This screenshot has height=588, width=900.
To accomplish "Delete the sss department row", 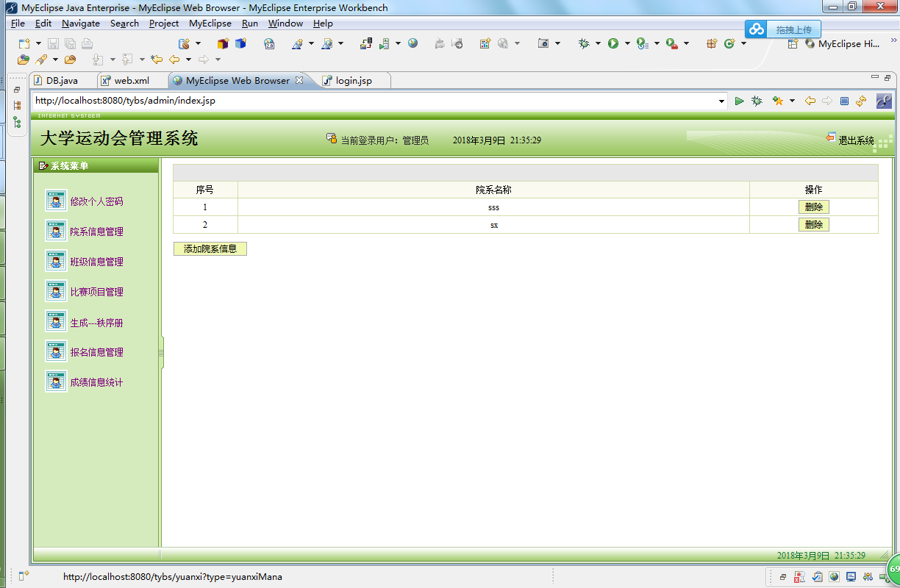I will tap(814, 207).
